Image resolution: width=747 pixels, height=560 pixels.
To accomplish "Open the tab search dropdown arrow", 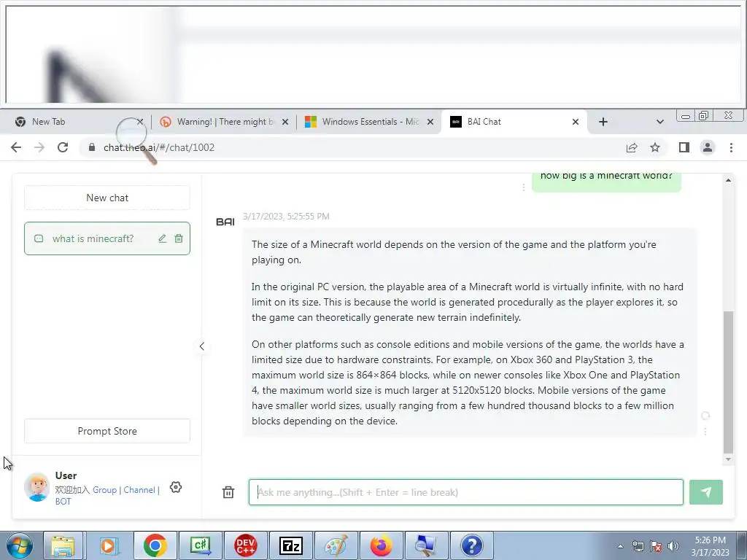I will pyautogui.click(x=659, y=122).
